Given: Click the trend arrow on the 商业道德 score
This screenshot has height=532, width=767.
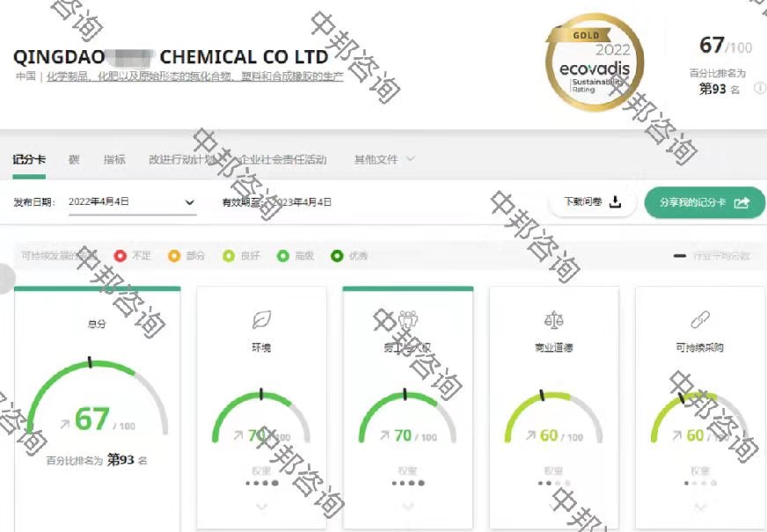Looking at the screenshot, I should [x=530, y=435].
